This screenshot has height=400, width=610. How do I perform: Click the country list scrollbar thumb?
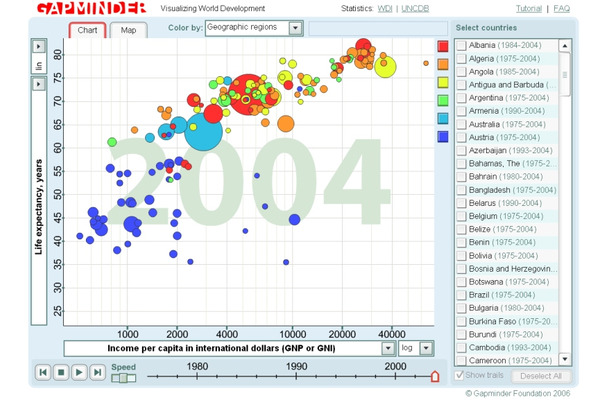point(565,74)
